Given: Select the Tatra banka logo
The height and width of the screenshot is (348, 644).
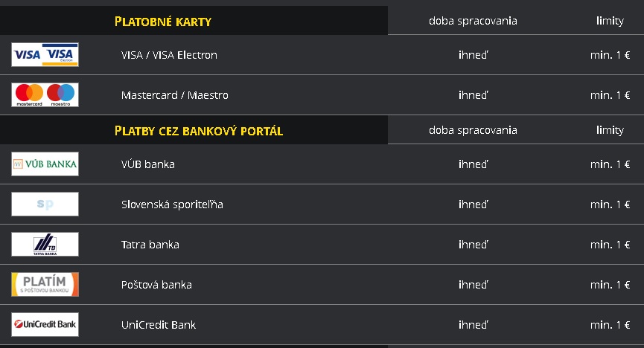Looking at the screenshot, I should click(45, 244).
